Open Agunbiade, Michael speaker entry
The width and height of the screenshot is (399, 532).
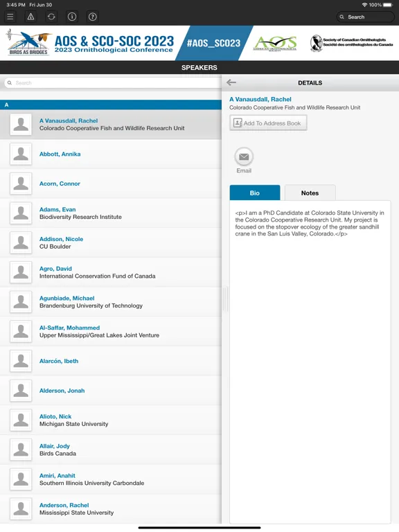pos(111,302)
